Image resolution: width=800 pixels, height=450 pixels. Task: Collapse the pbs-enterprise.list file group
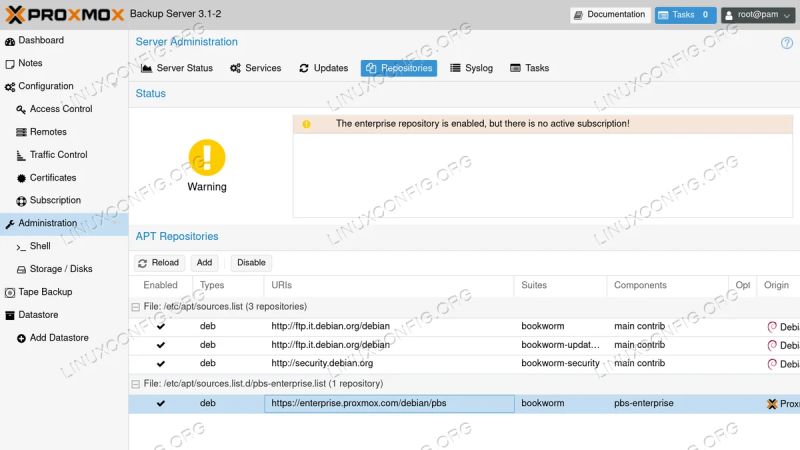pyautogui.click(x=136, y=384)
